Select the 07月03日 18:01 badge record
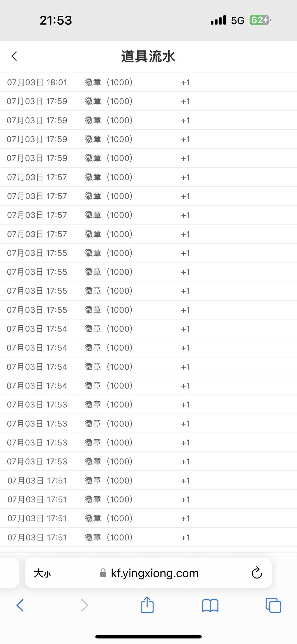Screen dimensions: 297x644 148,82
